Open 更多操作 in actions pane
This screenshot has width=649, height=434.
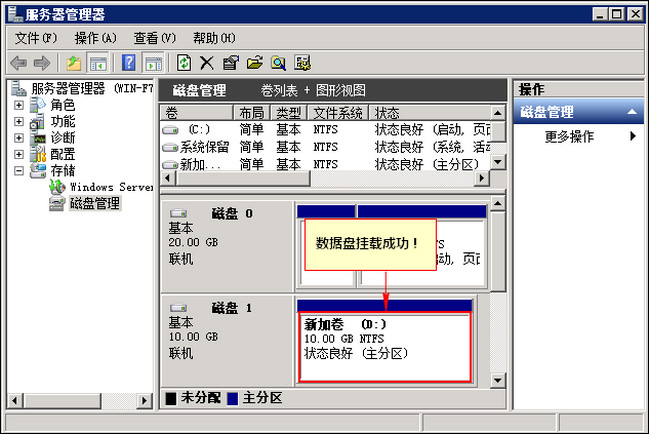coord(569,136)
